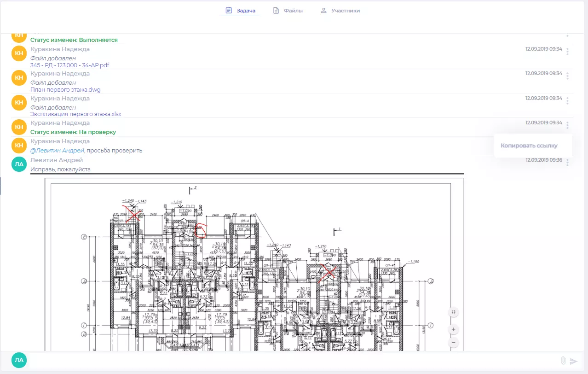Screen dimensions: 588x374
Task: Click the clipboard icon of Задача tab
Action: pyautogui.click(x=229, y=10)
